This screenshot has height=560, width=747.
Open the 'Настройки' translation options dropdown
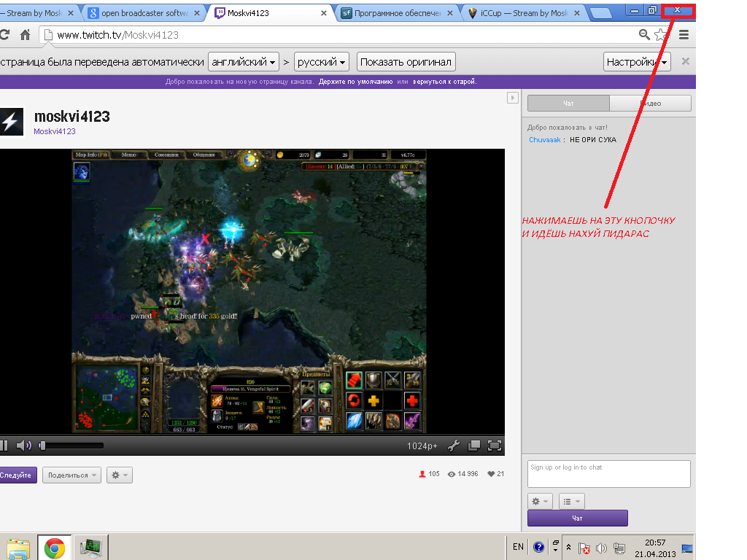(x=636, y=62)
